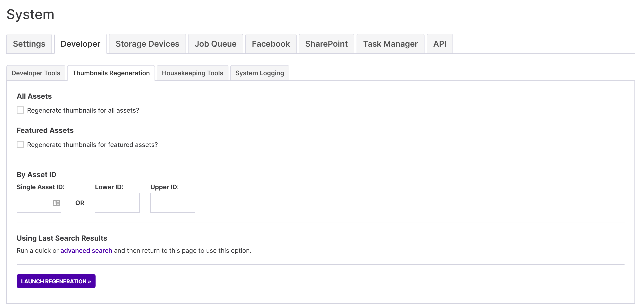Click the All Assets heading
The height and width of the screenshot is (305, 644).
pos(34,96)
